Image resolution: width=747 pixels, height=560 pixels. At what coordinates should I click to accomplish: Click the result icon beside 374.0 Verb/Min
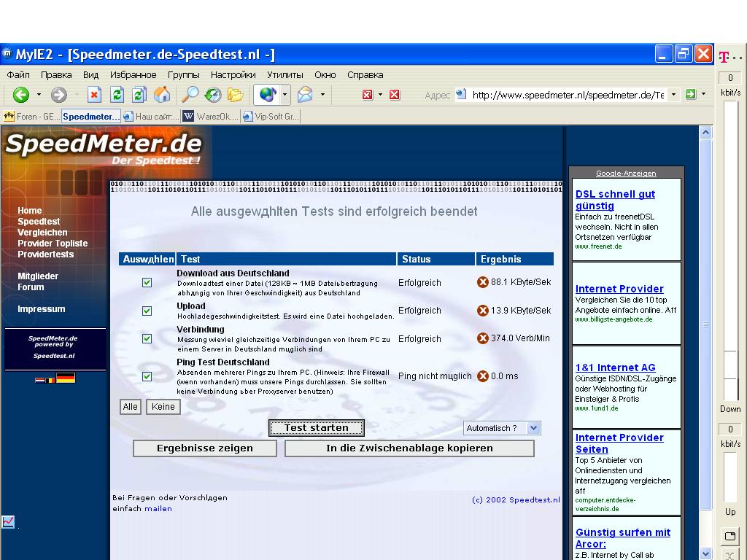[x=483, y=338]
